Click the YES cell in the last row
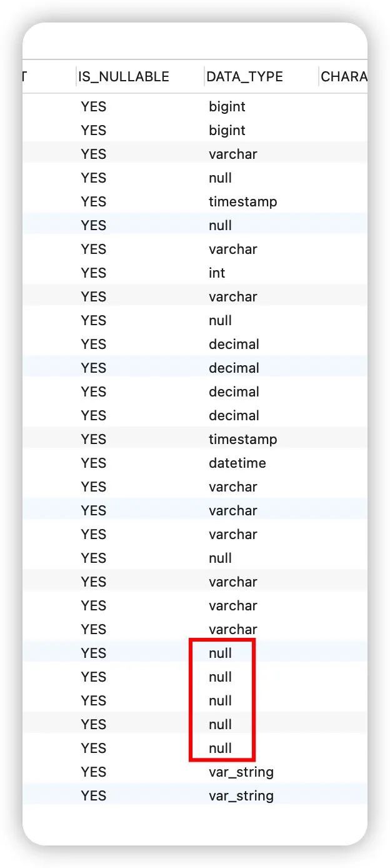Screen dimensions: 390x868 [x=94, y=795]
